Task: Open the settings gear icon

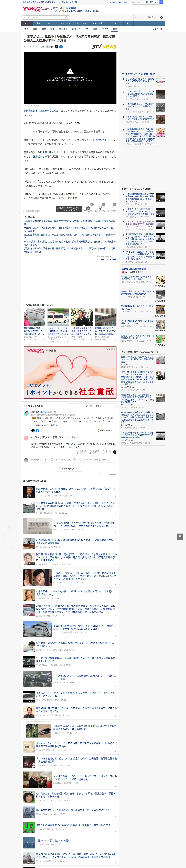Action: tap(161, 18)
